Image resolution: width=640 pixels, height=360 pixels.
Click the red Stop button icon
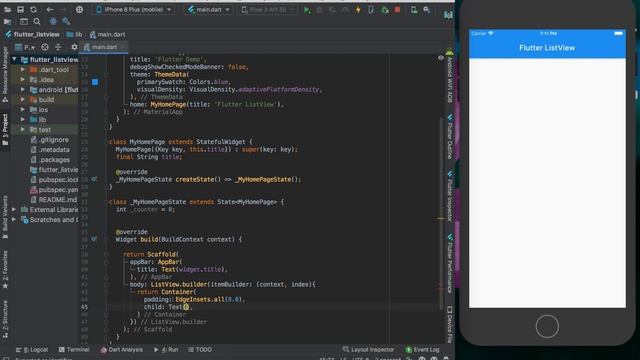[398, 10]
